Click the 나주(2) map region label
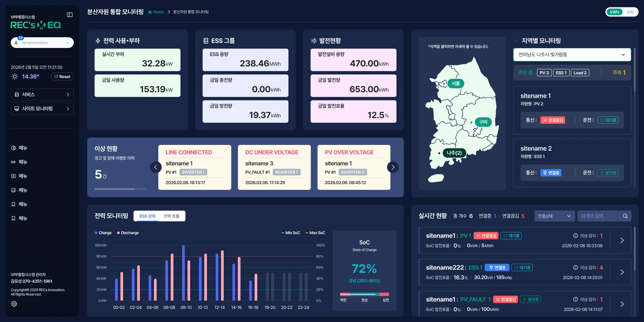The image size is (644, 322). [454, 153]
